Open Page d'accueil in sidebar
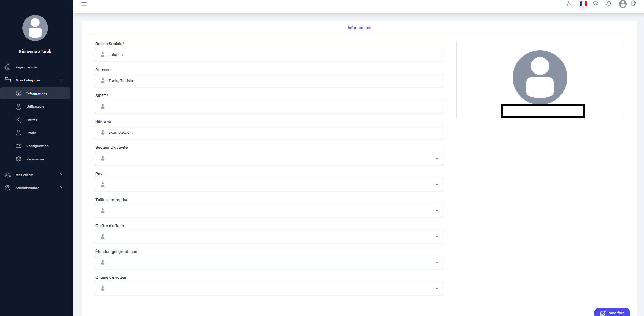644x316 pixels. click(x=27, y=67)
